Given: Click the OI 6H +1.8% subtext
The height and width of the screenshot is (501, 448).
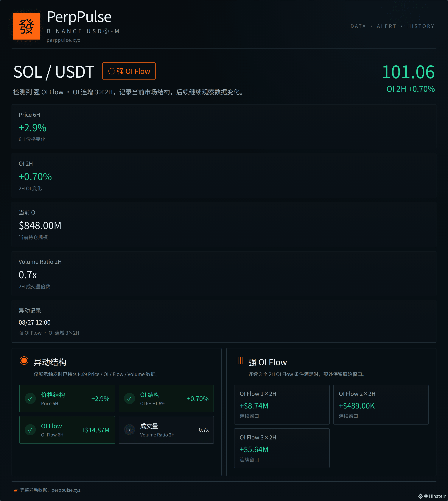Looking at the screenshot, I should (x=153, y=404).
